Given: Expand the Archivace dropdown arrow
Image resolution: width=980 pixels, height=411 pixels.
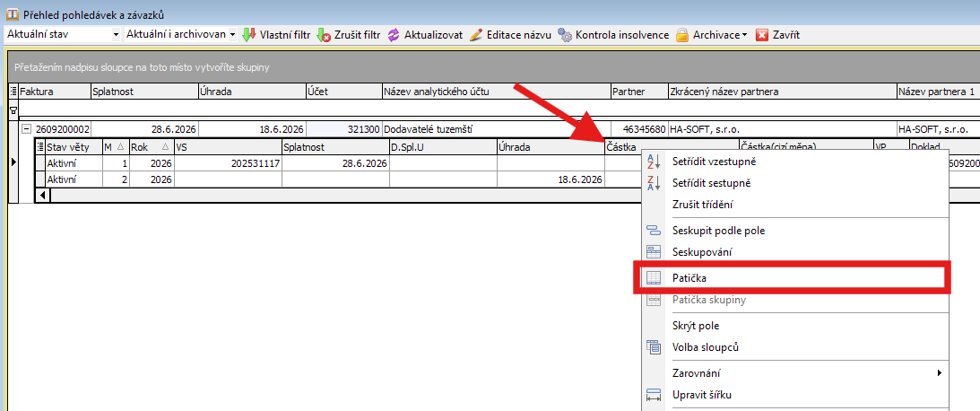Looking at the screenshot, I should (744, 36).
